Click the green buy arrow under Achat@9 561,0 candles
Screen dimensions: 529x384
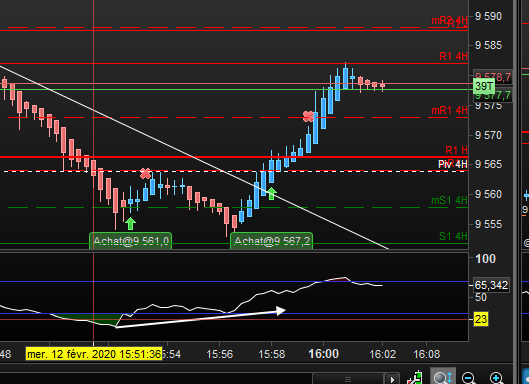click(130, 223)
